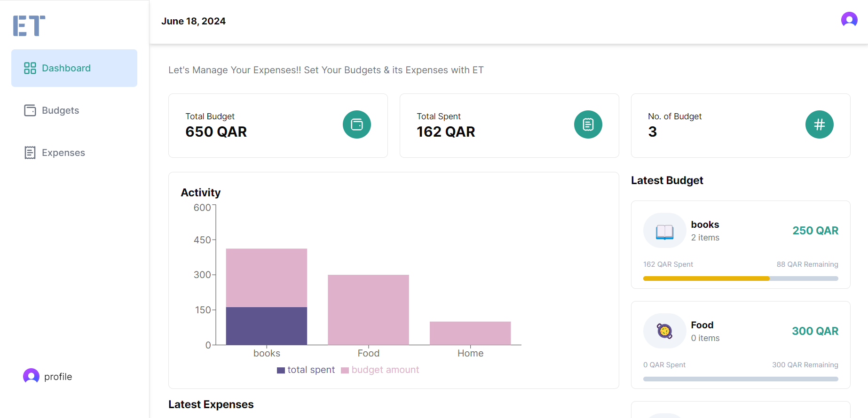This screenshot has width=868, height=418.
Task: Click the Latest Budget heading
Action: 667,180
